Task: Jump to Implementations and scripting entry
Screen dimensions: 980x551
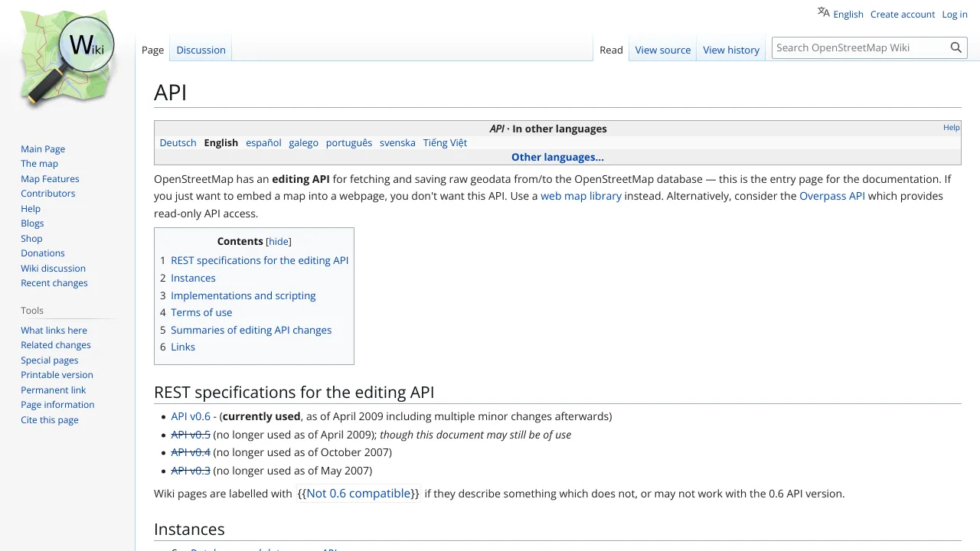Action: coord(243,295)
